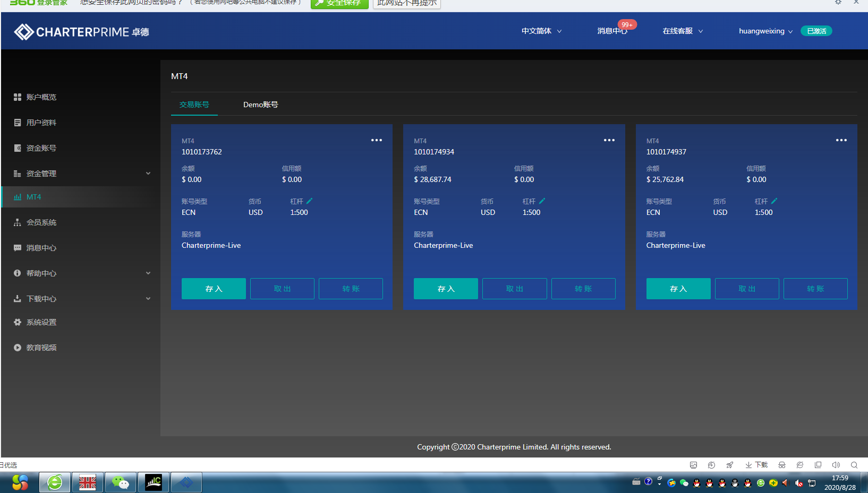The height and width of the screenshot is (493, 868).
Task: Click 存入 for account 1010173762
Action: pos(214,289)
